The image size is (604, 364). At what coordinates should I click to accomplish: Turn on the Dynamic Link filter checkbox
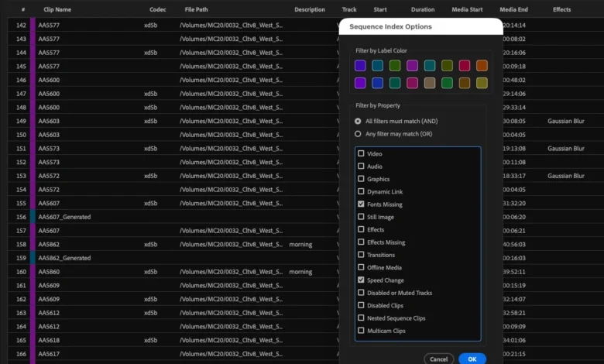pyautogui.click(x=361, y=191)
